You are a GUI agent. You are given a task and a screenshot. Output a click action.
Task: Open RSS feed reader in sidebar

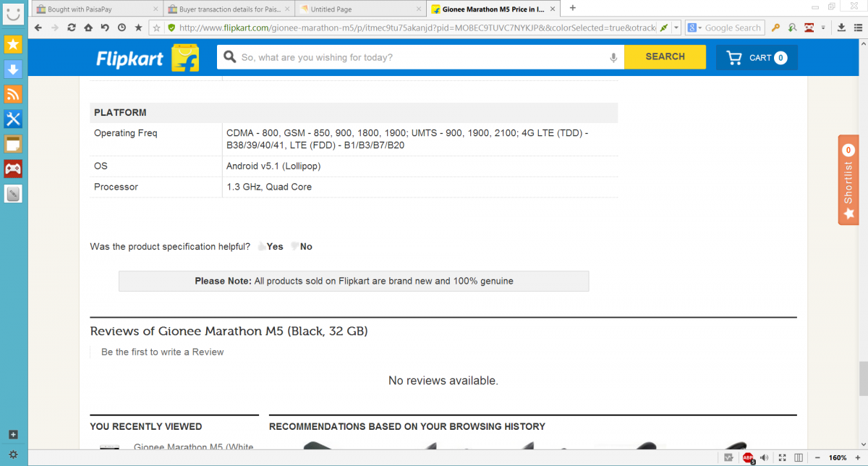(x=13, y=94)
